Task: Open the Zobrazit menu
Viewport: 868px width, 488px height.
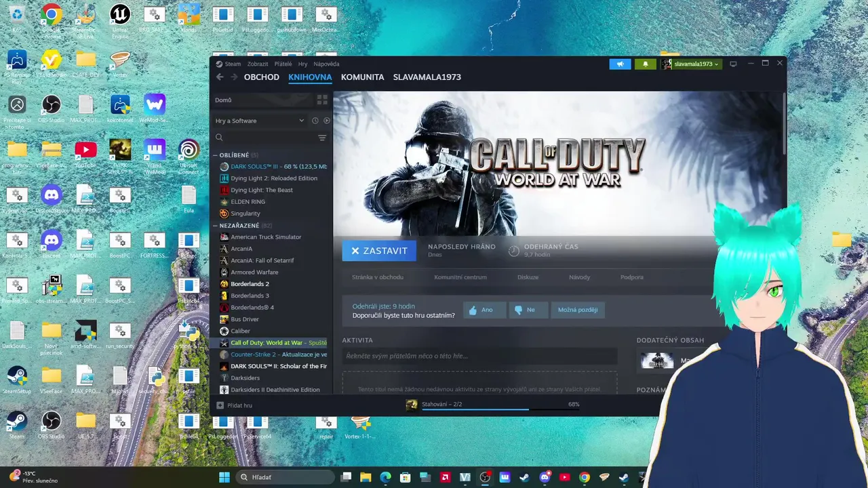Action: (258, 64)
